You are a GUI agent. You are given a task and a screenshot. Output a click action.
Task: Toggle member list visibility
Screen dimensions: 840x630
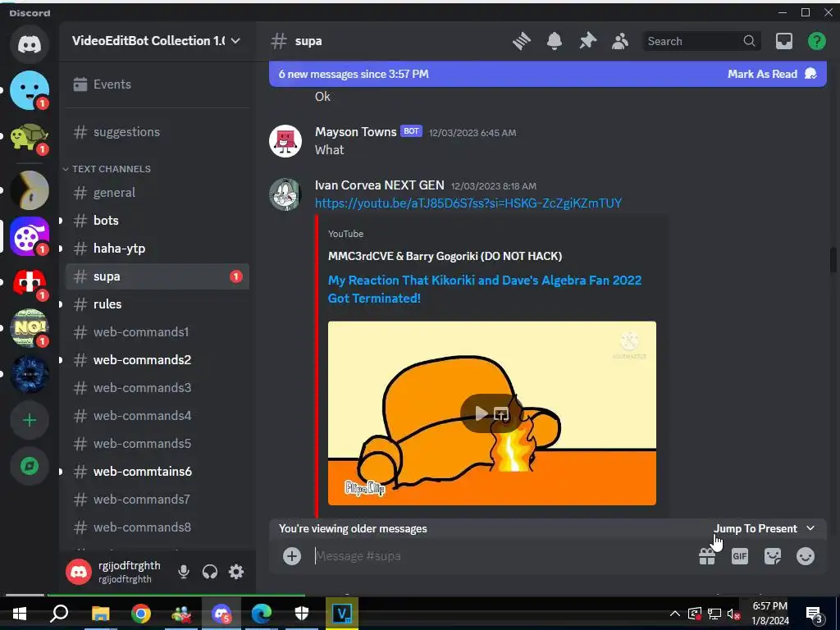click(x=620, y=41)
